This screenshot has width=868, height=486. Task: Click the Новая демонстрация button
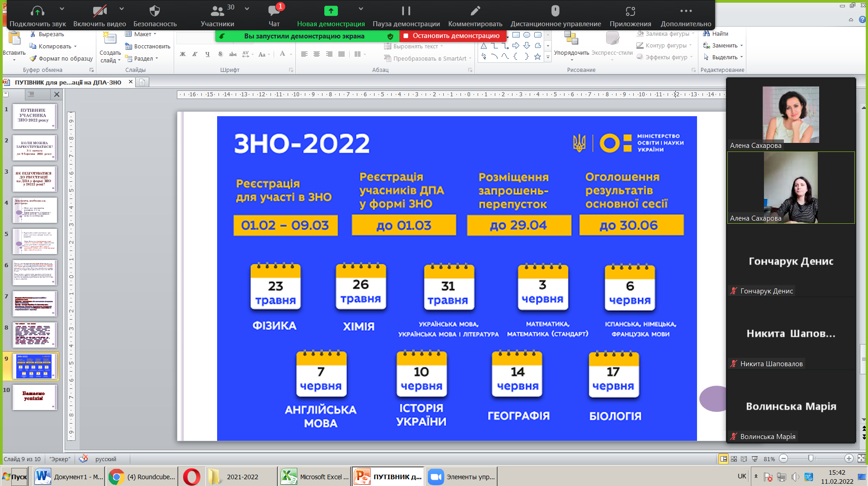[331, 11]
